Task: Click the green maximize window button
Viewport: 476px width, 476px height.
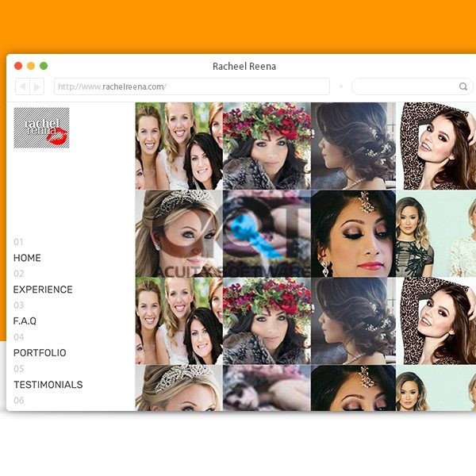Action: pos(44,66)
